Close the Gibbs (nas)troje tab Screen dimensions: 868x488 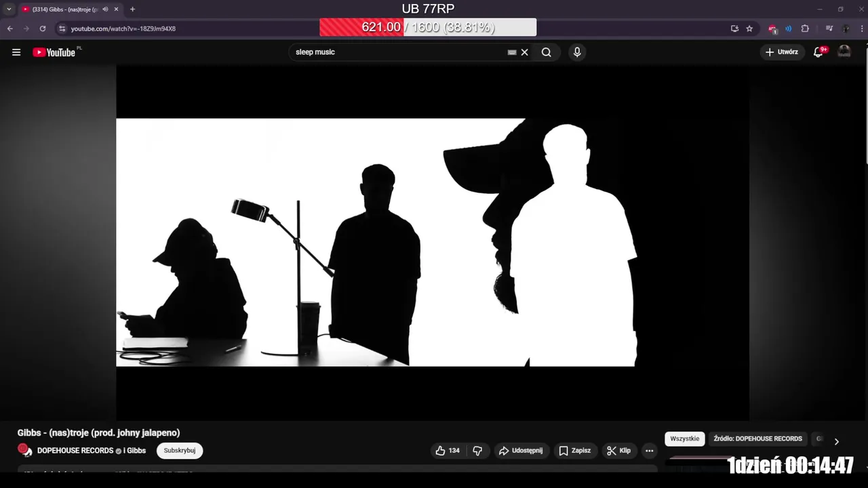coord(117,9)
